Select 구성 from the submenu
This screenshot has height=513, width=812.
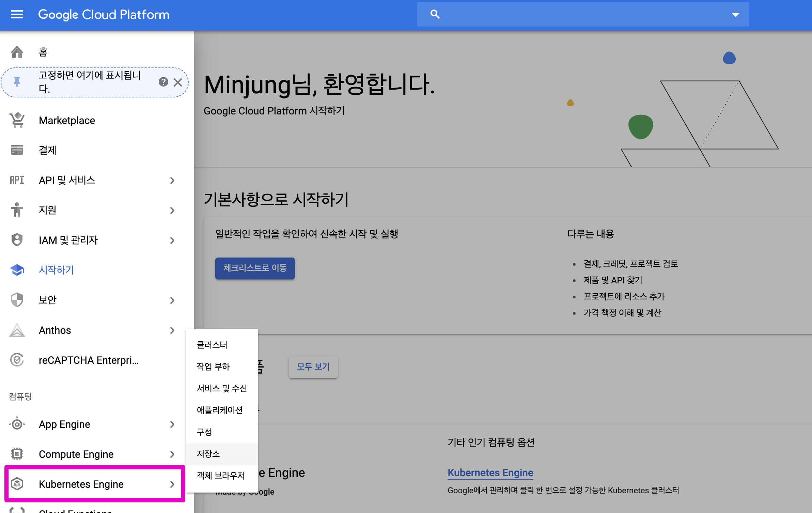click(222, 432)
